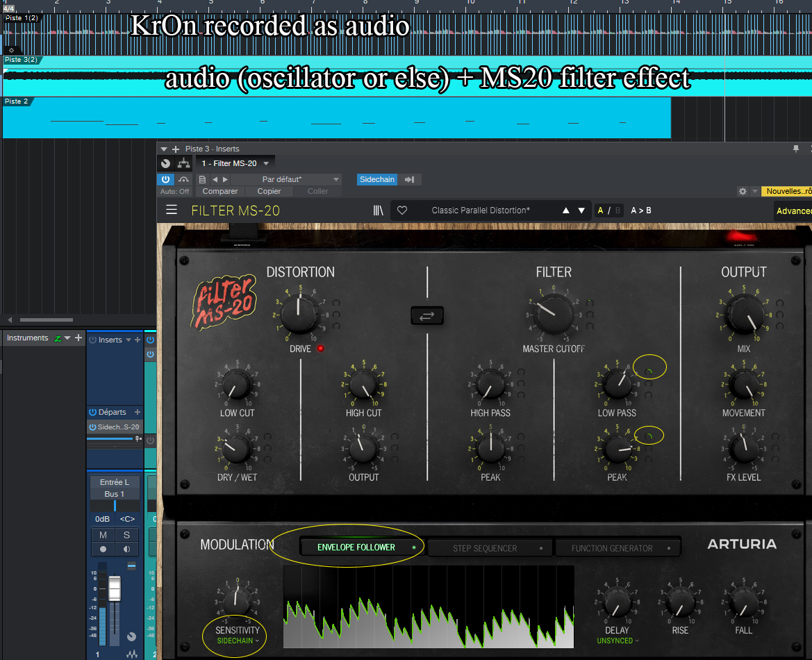Open channel 1 editor knob icon
This screenshot has height=660, width=812.
[131, 636]
